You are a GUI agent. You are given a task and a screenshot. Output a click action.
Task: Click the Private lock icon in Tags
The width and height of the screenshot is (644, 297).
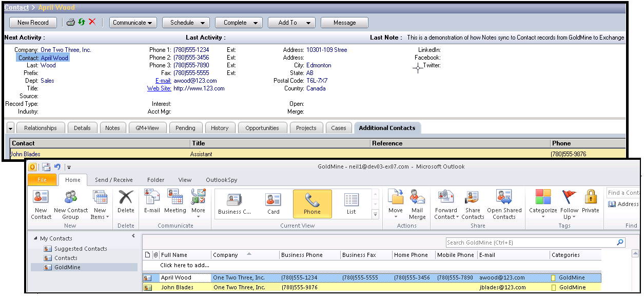click(x=591, y=201)
